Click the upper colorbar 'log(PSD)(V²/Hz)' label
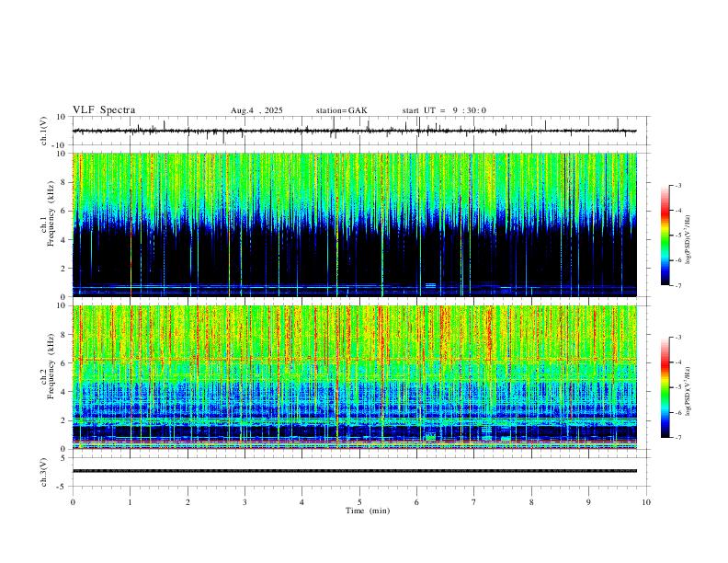Screen dimensions: 728x563 pyautogui.click(x=688, y=239)
